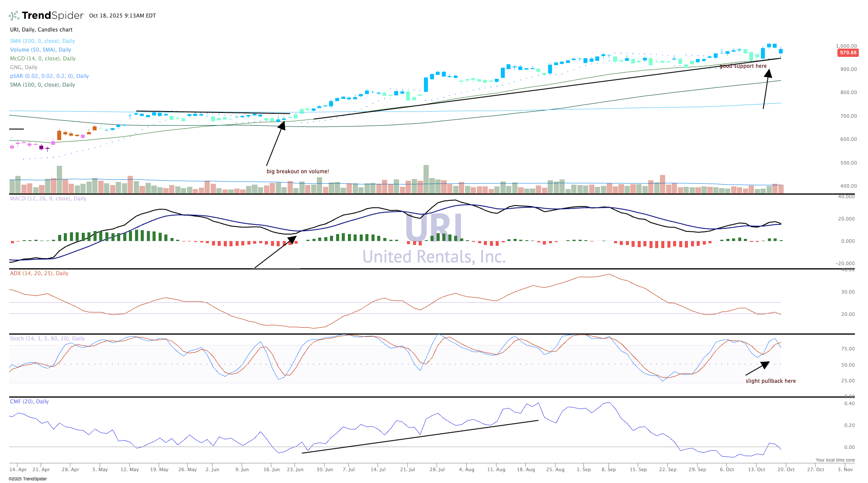Click the 'slight pullback here' annotation text
The image size is (868, 483).
[x=771, y=381]
